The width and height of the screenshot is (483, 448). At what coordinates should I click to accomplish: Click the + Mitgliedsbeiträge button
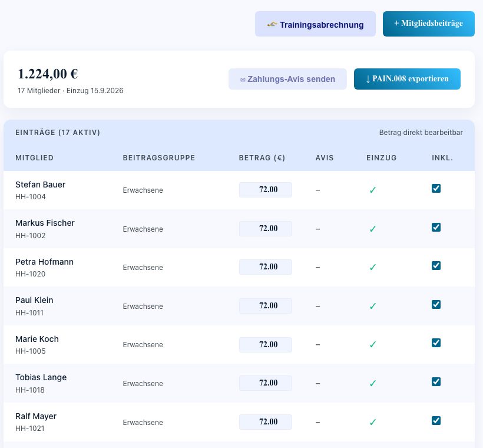[428, 24]
